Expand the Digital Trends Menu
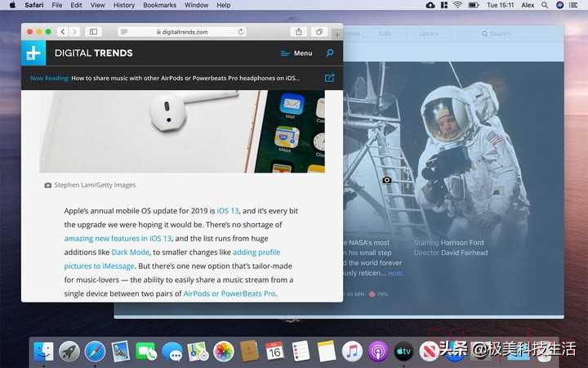The width and height of the screenshot is (588, 368). pos(296,53)
